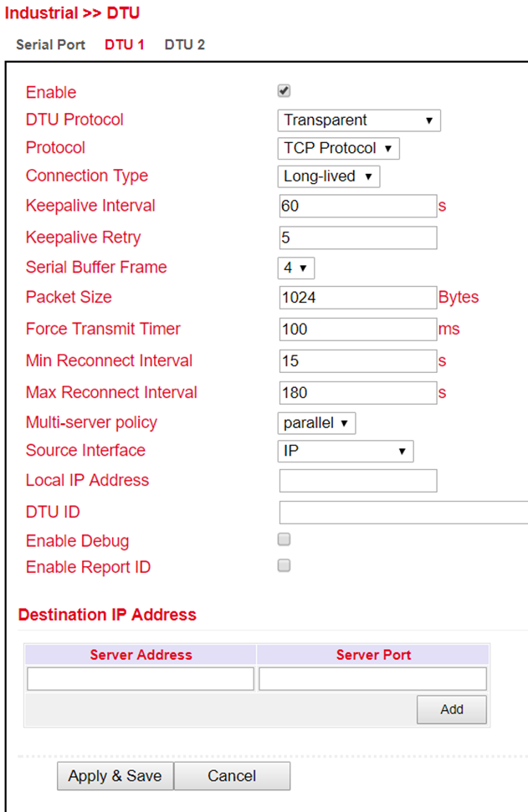
Task: Select the DTU 1 tab
Action: (x=125, y=44)
